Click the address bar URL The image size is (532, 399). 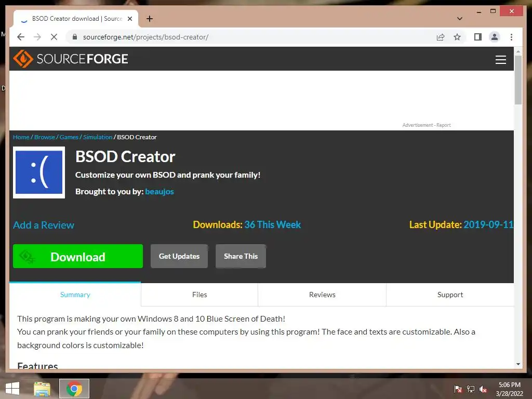coord(145,37)
